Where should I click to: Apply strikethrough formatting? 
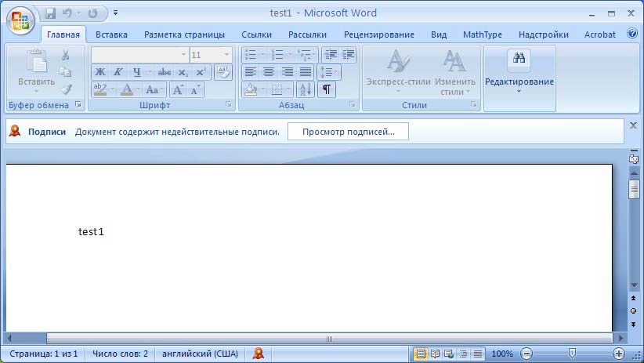pos(165,72)
